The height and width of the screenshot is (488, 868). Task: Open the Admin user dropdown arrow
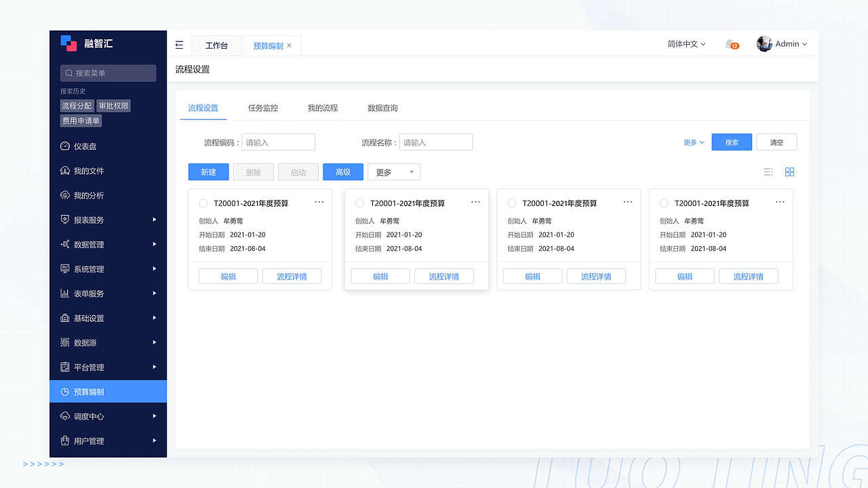805,44
